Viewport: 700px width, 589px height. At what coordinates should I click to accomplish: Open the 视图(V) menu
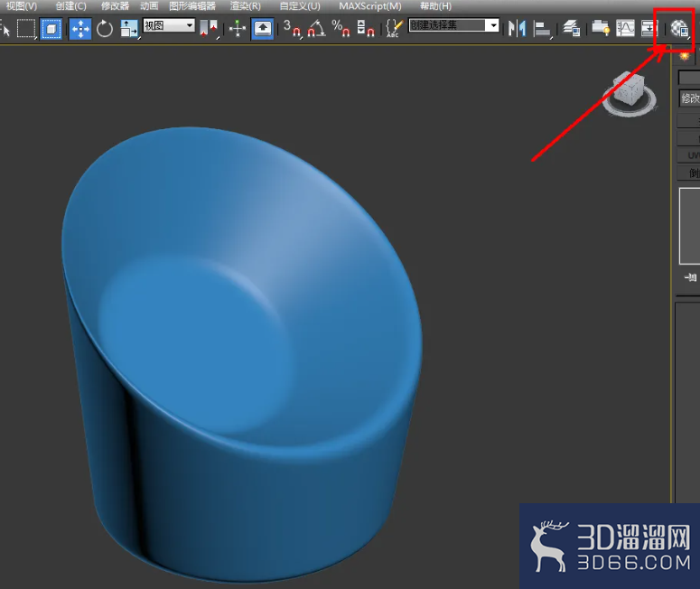tap(22, 6)
